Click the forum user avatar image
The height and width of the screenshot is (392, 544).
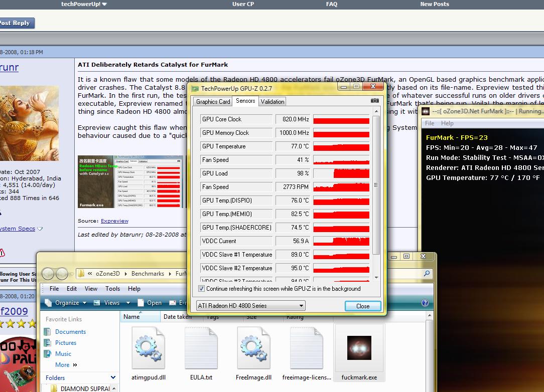click(x=29, y=123)
